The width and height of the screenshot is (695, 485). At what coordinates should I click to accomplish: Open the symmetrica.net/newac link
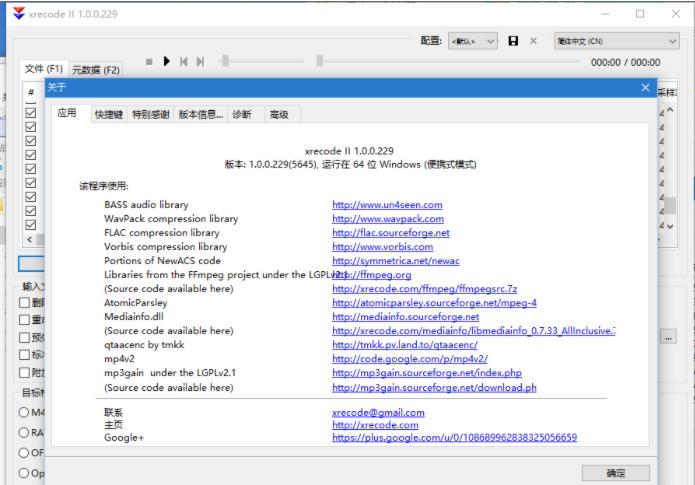click(396, 261)
